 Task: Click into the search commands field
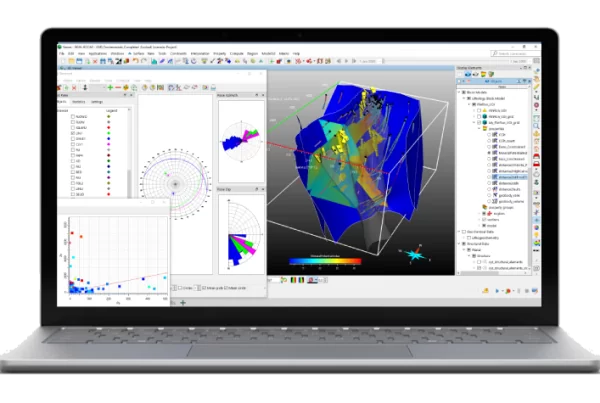pos(515,54)
